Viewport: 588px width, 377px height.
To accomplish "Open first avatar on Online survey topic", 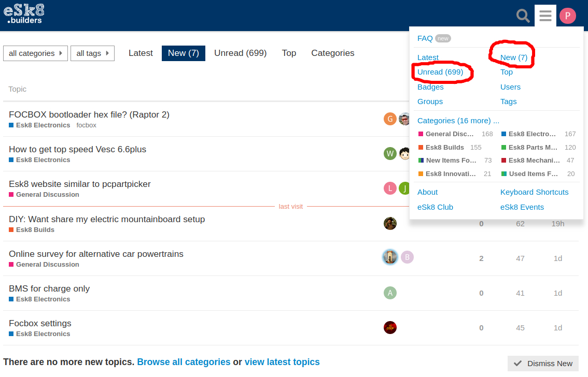I will coord(390,257).
